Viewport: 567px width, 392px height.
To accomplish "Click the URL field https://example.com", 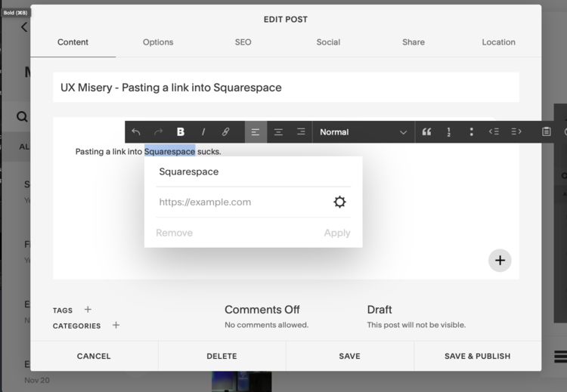I will (x=242, y=202).
